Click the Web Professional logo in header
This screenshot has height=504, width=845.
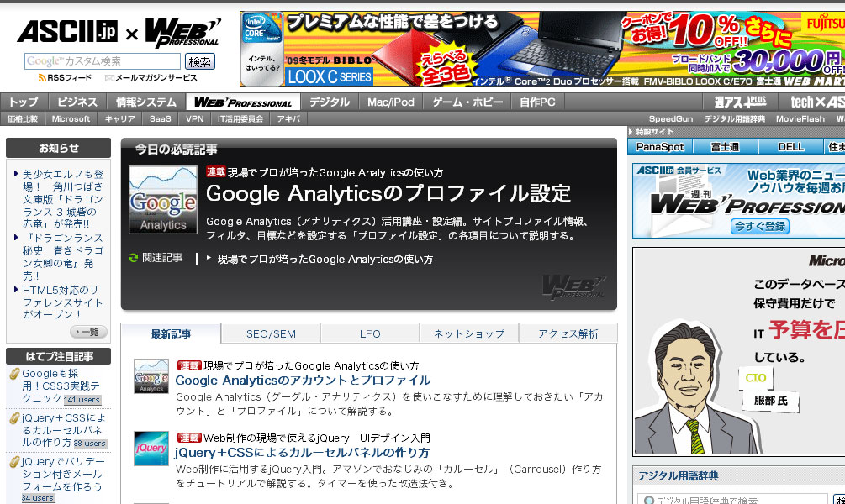(183, 33)
